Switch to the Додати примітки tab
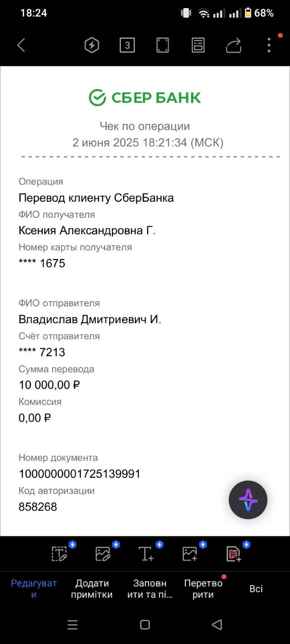The image size is (290, 644). click(x=92, y=589)
